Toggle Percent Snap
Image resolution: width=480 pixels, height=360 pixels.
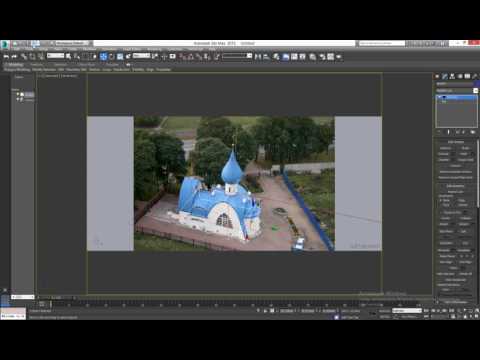(x=199, y=57)
